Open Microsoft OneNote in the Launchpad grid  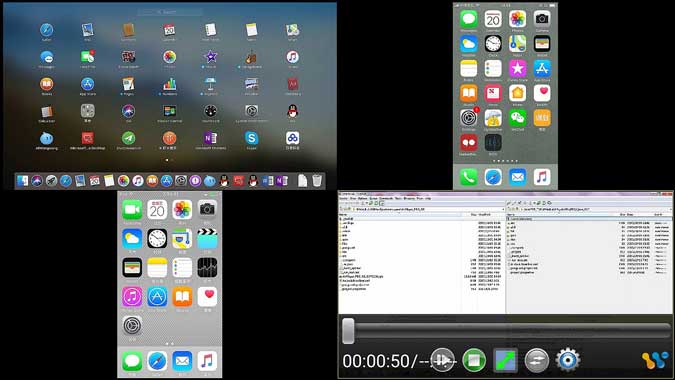211,138
